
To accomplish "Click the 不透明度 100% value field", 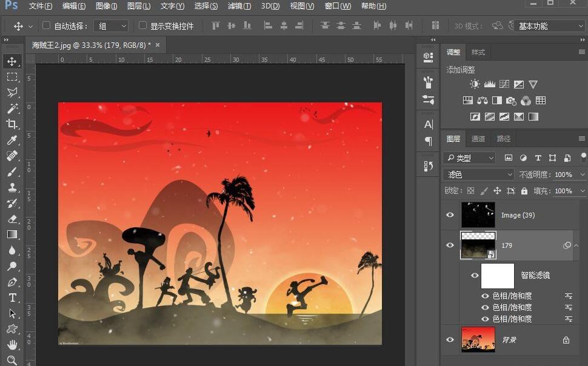I will pyautogui.click(x=564, y=175).
